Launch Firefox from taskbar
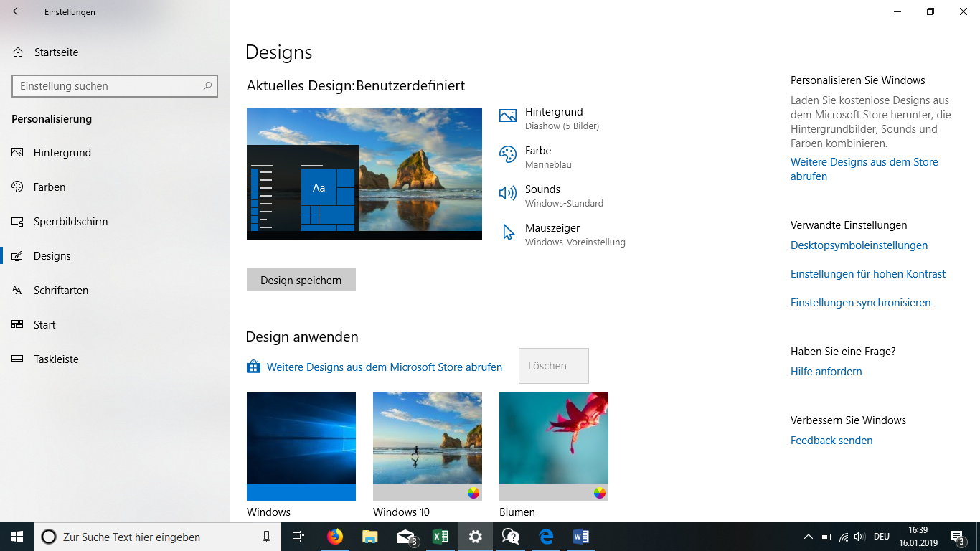Viewport: 980px width, 551px height. click(x=335, y=537)
